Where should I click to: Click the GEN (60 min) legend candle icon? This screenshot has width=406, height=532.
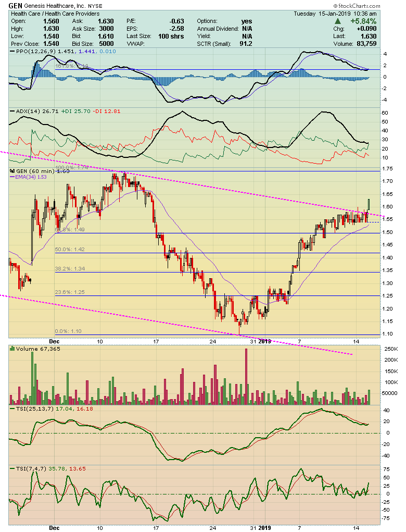click(x=12, y=171)
